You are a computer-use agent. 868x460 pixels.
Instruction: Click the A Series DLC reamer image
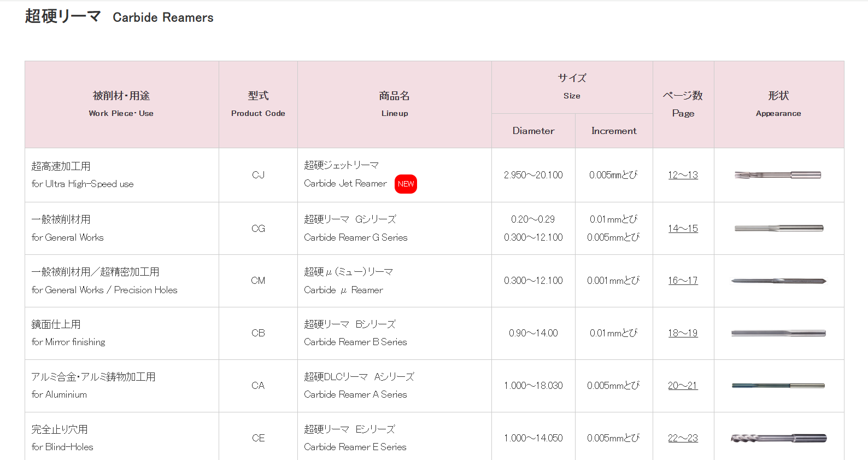(778, 386)
